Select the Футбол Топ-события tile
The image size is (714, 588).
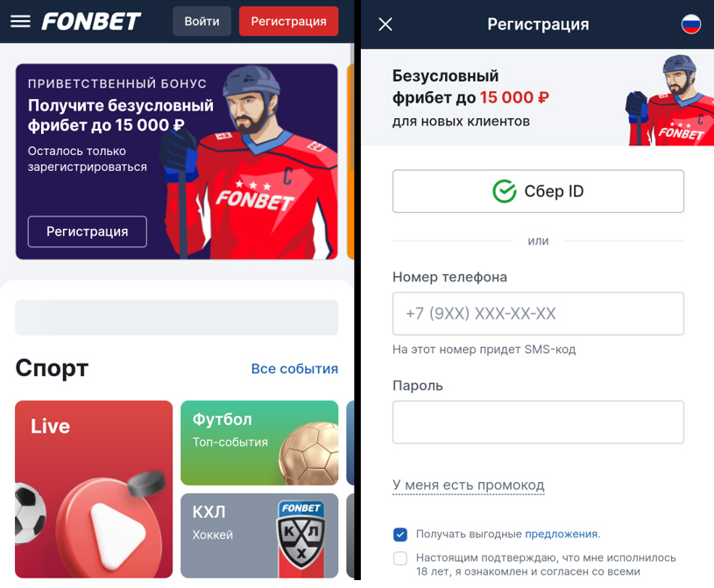[259, 443]
